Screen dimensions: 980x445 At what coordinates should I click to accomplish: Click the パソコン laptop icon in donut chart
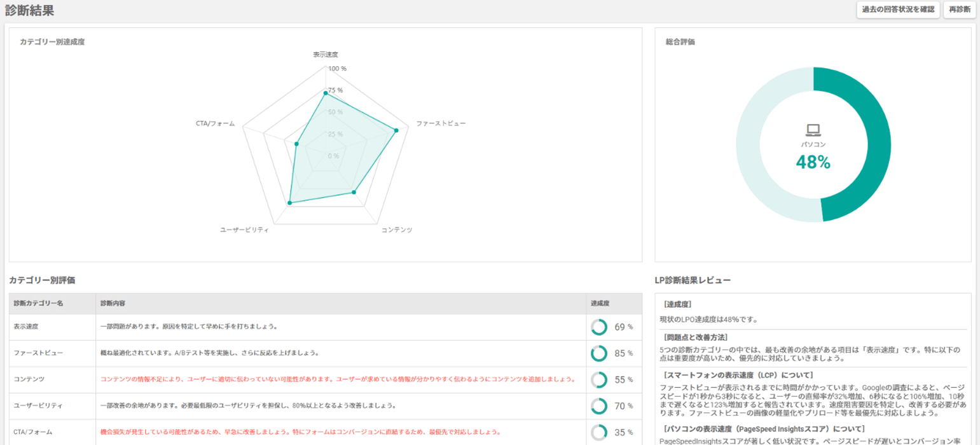click(x=813, y=130)
